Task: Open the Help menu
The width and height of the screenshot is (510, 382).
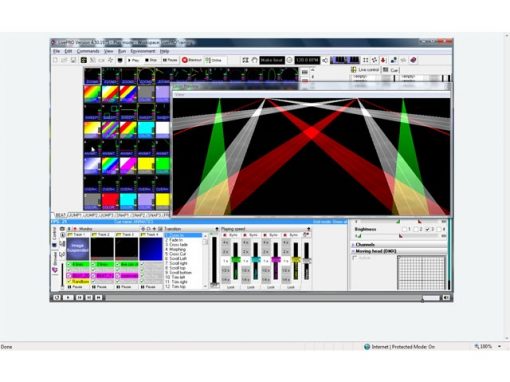Action: [164, 51]
